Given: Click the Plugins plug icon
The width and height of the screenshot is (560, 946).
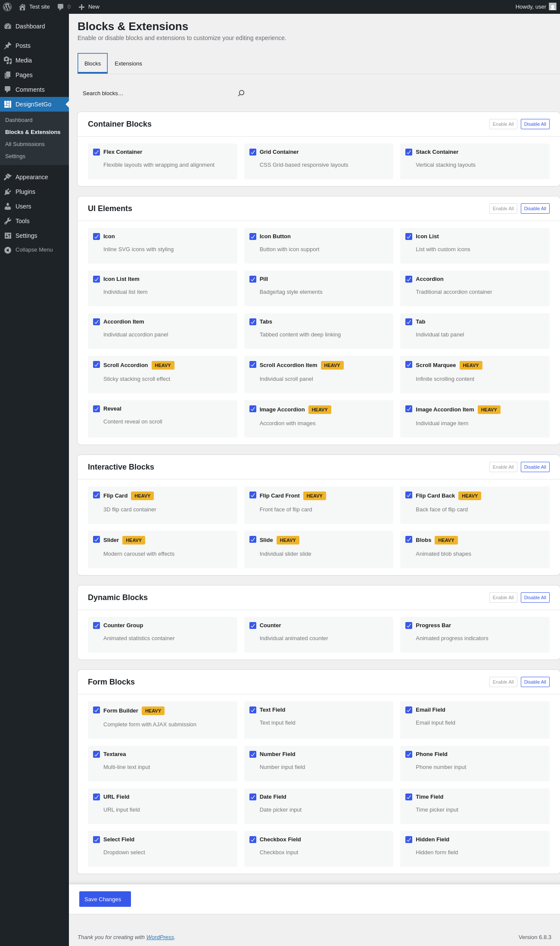Looking at the screenshot, I should point(8,192).
